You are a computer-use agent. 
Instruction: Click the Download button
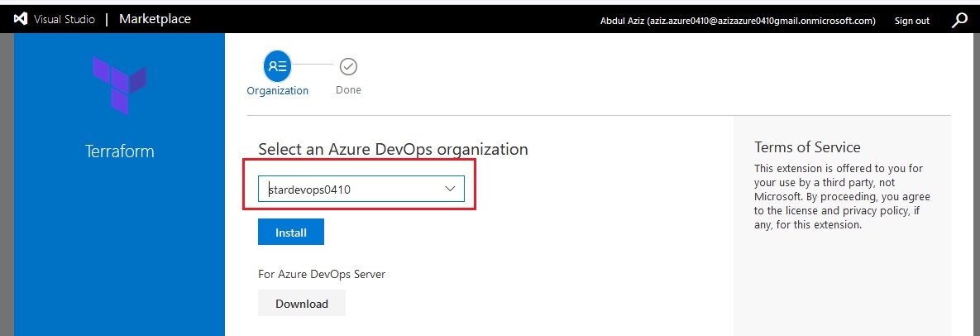302,304
